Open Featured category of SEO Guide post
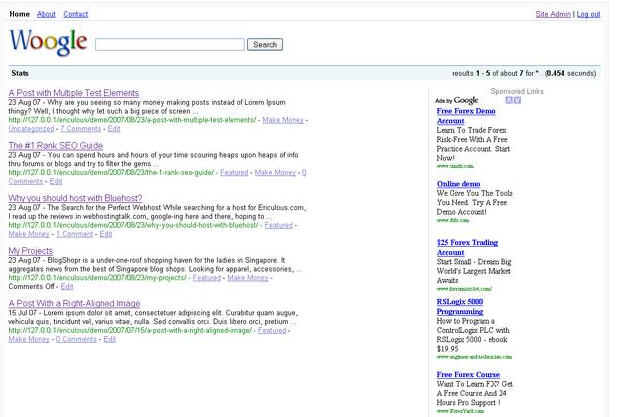The height and width of the screenshot is (417, 621). (x=234, y=172)
